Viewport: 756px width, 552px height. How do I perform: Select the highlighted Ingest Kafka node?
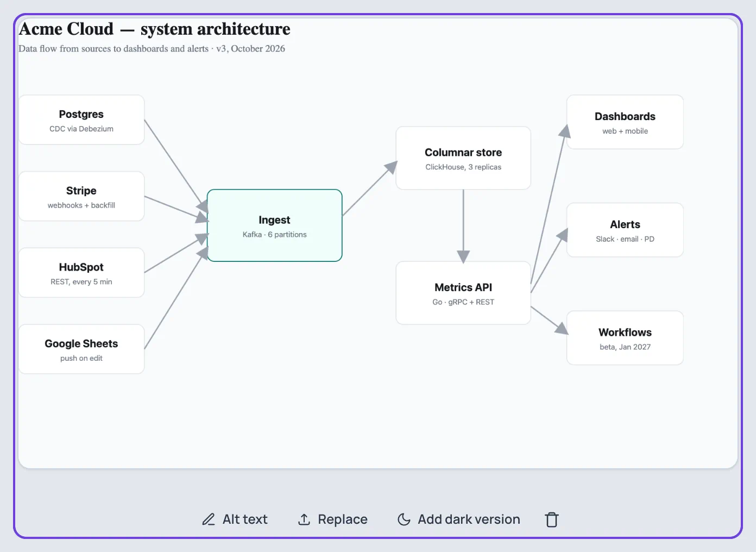click(275, 225)
